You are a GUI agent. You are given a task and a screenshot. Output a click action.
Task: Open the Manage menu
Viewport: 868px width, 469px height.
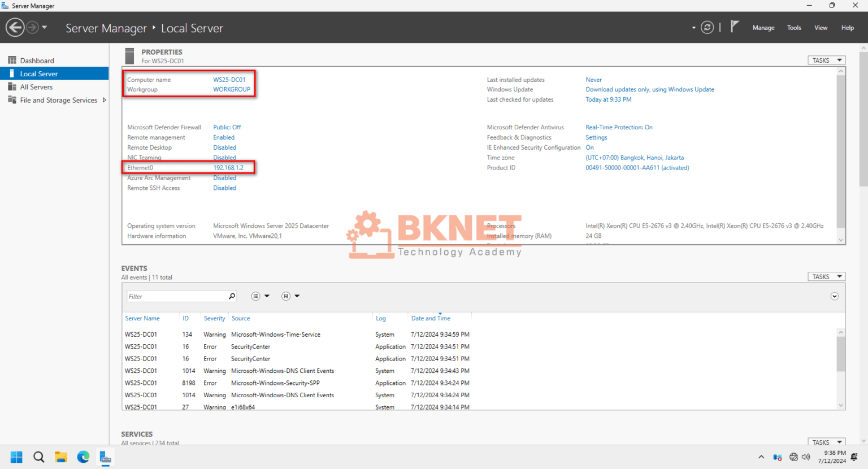tap(763, 28)
